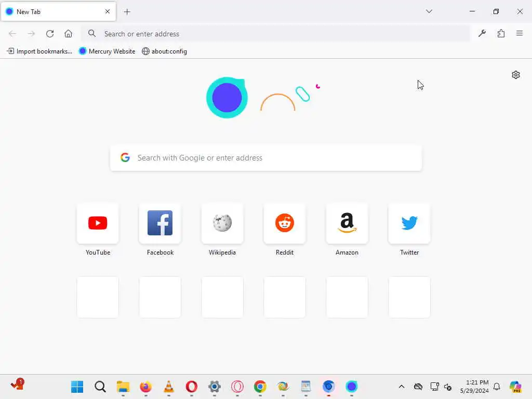Open the notifications bell
This screenshot has height=399, width=532.
point(497,387)
